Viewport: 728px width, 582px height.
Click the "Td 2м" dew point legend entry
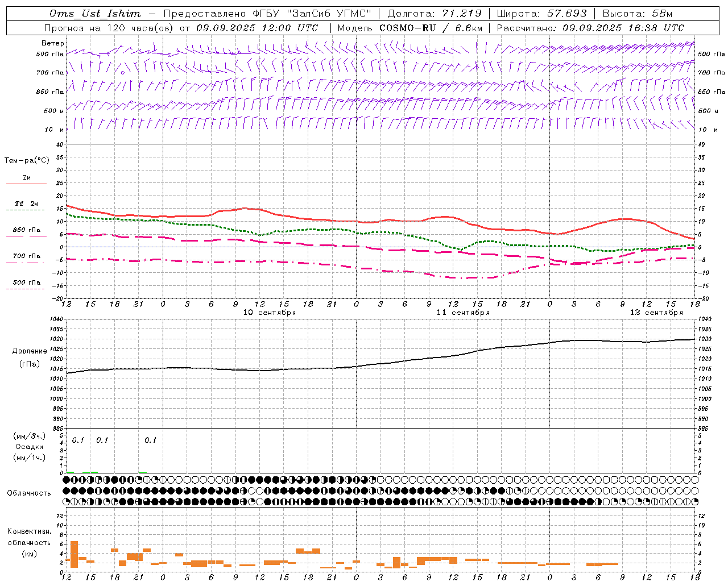pyautogui.click(x=27, y=203)
